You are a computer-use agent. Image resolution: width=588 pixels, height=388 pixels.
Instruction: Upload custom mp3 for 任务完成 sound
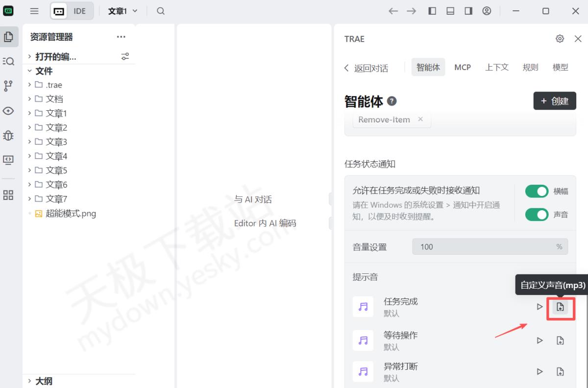(560, 307)
